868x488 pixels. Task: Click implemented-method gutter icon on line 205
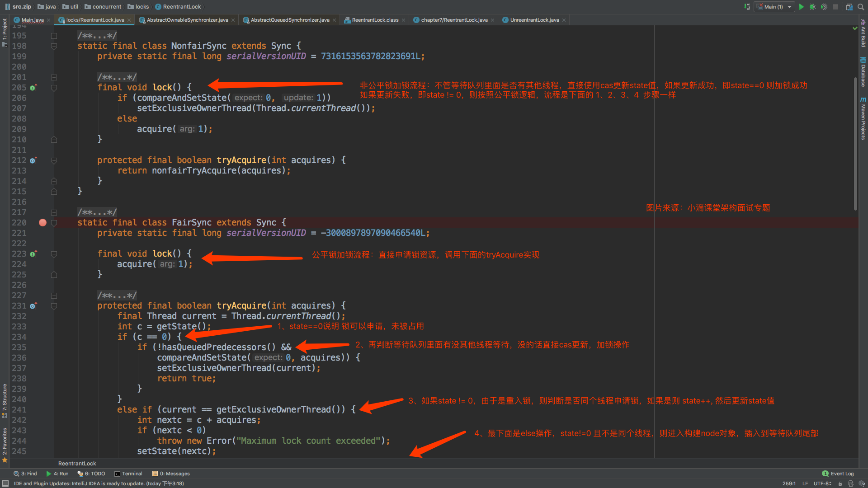pos(33,88)
